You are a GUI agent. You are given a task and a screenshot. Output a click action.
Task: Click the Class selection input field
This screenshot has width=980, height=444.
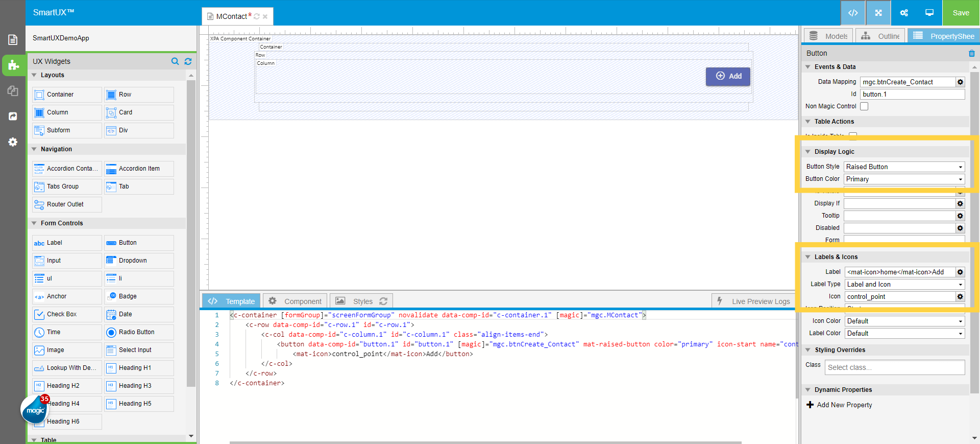click(895, 367)
